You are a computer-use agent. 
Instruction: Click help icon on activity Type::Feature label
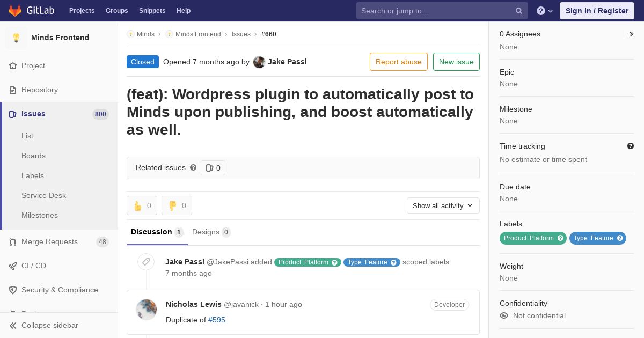[x=393, y=262]
